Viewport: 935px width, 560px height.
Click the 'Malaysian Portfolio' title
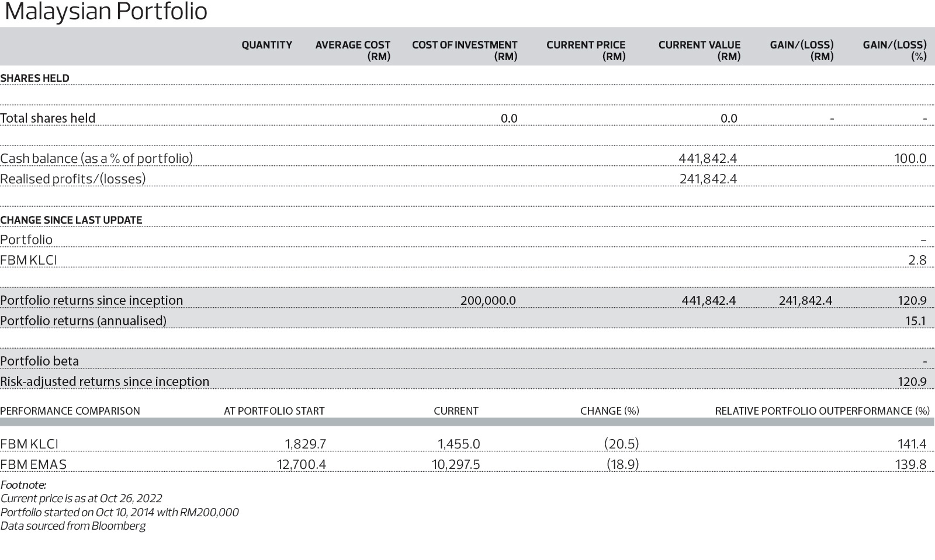[x=106, y=12]
